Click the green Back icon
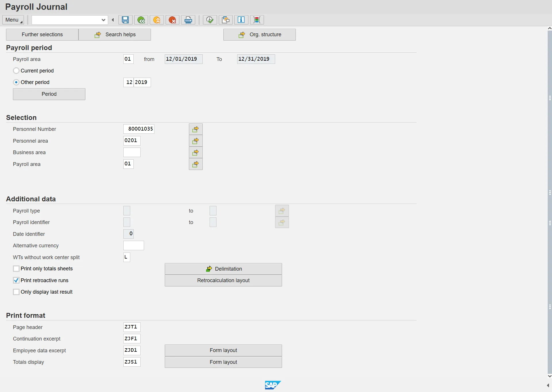552x392 pixels. tap(141, 20)
